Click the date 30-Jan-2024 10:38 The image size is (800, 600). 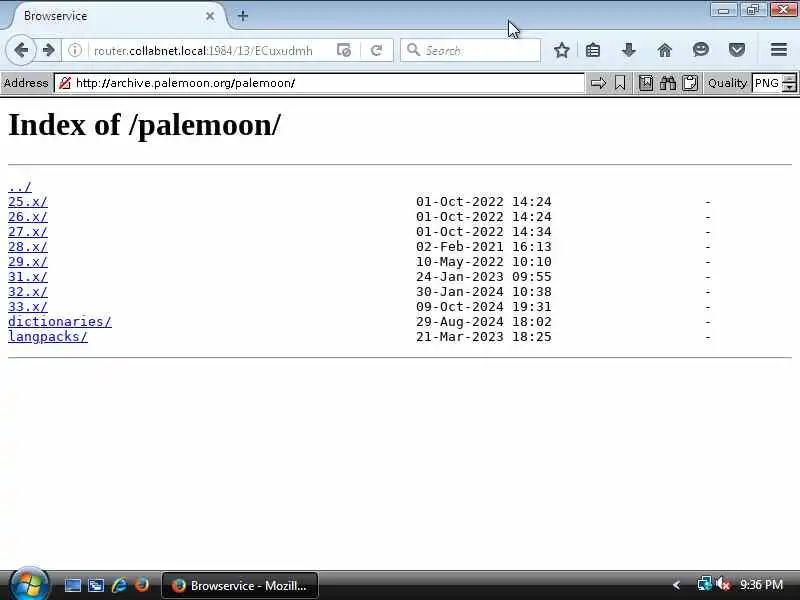(x=484, y=292)
